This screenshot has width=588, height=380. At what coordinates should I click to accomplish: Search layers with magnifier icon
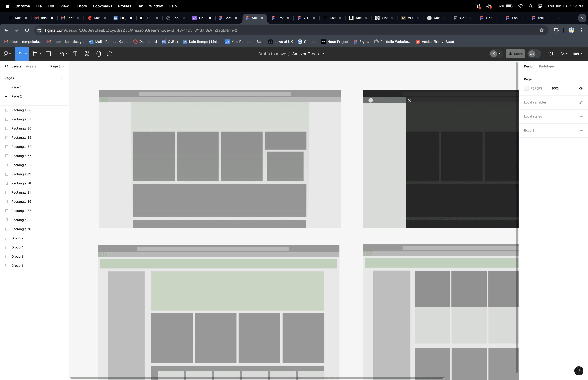[7, 66]
